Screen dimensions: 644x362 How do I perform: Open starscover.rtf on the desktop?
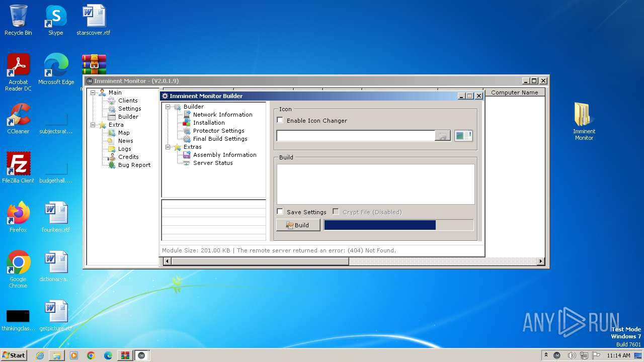(94, 20)
